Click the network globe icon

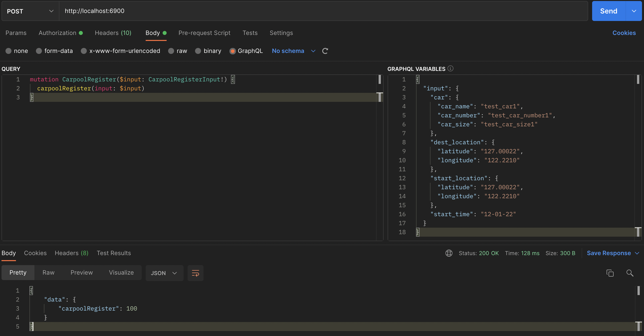pos(449,253)
